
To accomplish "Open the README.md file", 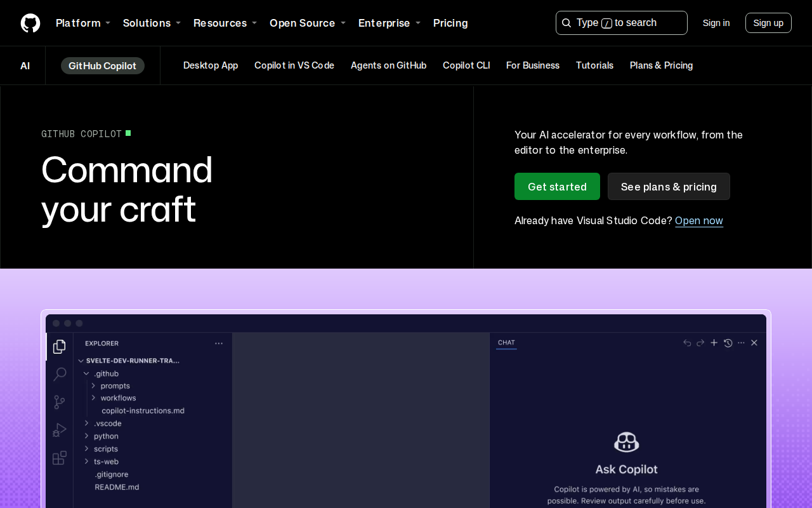I will (x=117, y=487).
